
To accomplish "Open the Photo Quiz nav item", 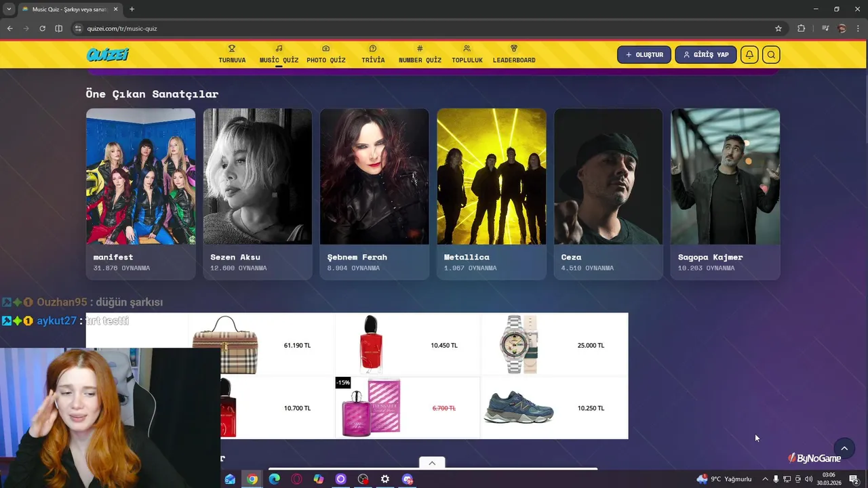I will tap(326, 54).
